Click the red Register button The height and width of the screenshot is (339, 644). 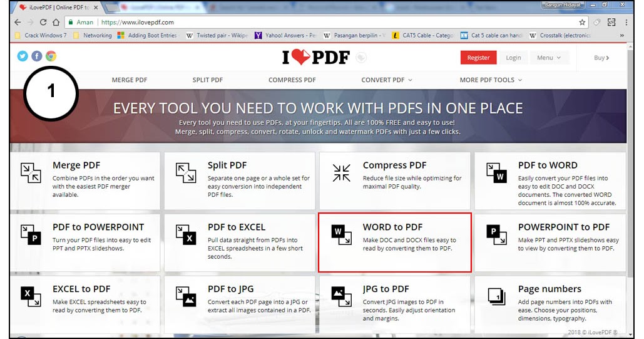(479, 58)
